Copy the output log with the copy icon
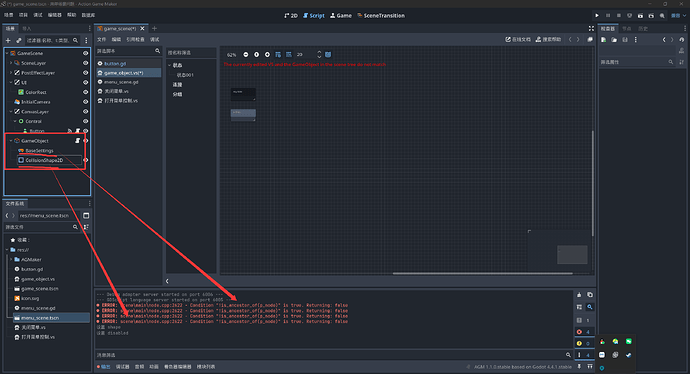Image resolution: width=690 pixels, height=374 pixels. 590,295
